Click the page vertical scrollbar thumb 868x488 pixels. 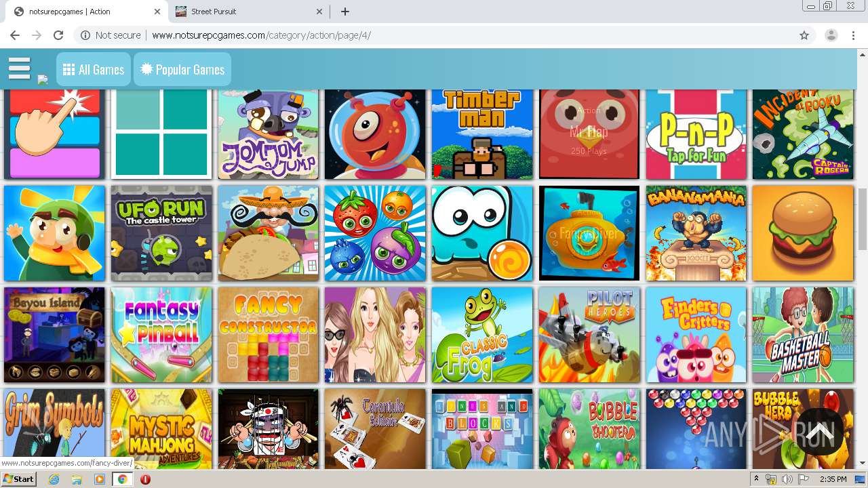point(863,219)
